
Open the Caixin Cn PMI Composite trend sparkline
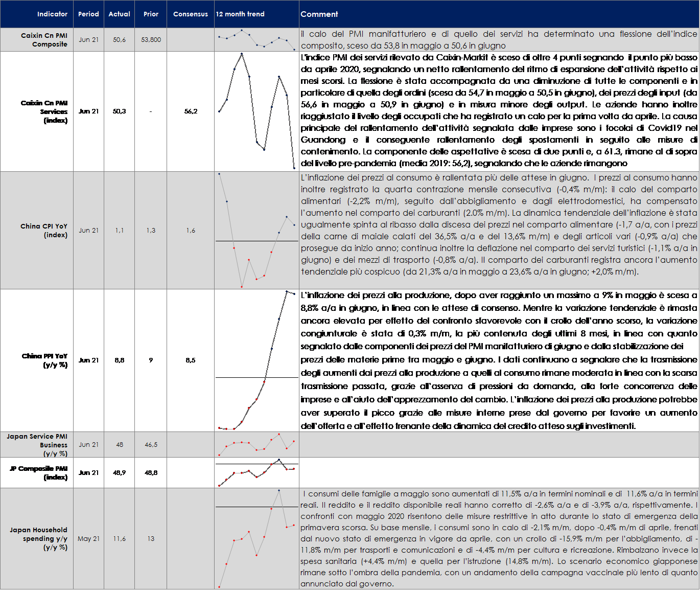point(256,40)
